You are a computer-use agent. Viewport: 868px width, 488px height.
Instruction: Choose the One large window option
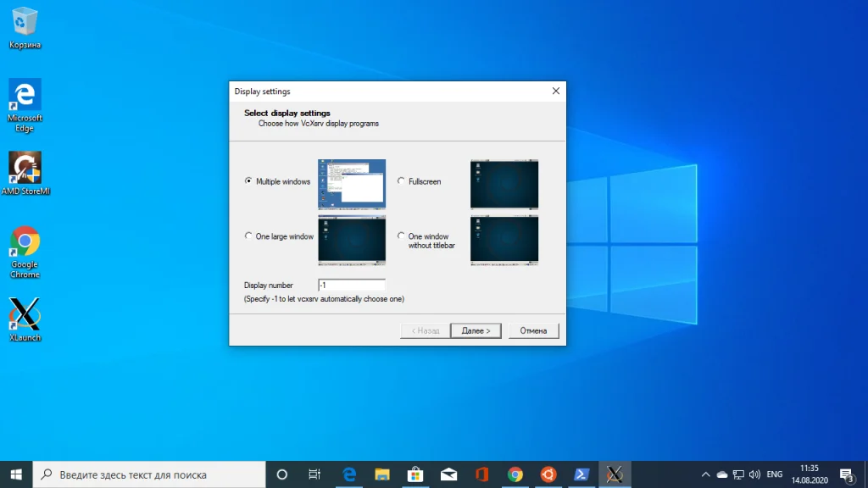248,236
